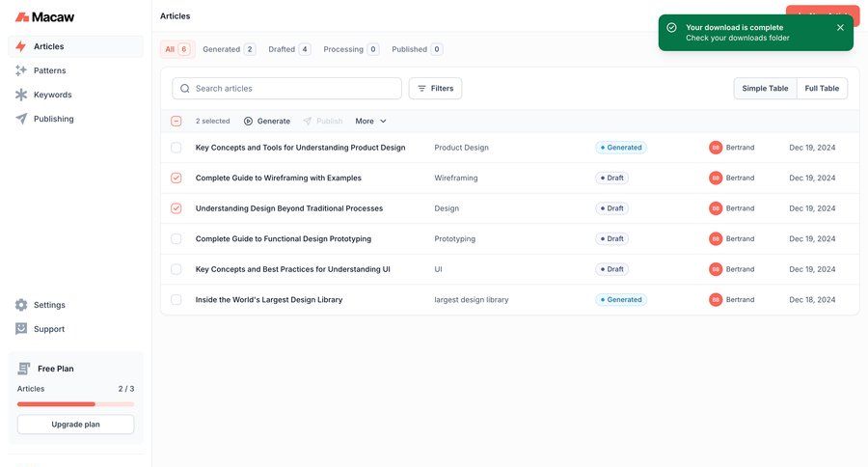Uncheck Complete Guide to Wireframing row
The width and height of the screenshot is (868, 467).
tap(176, 178)
